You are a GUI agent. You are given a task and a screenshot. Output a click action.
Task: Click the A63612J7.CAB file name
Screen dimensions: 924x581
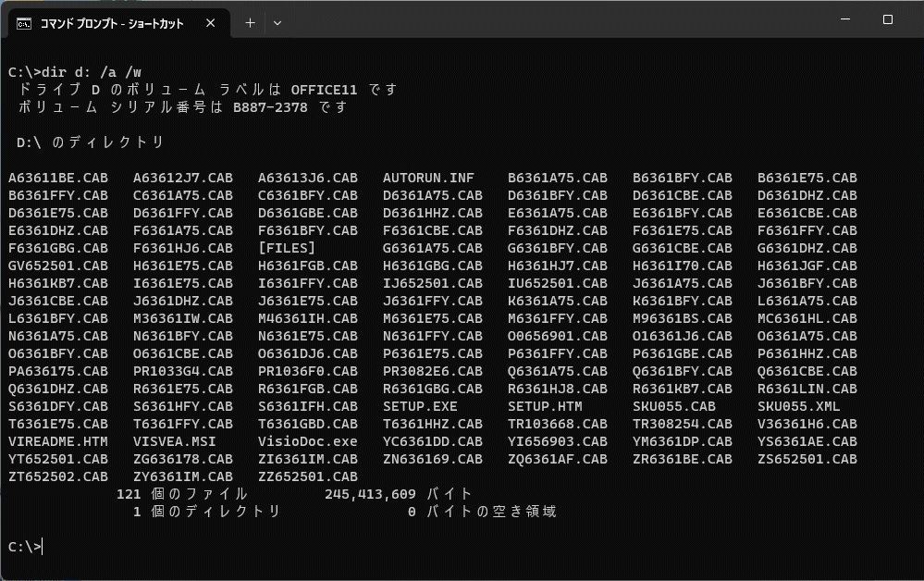coord(183,178)
